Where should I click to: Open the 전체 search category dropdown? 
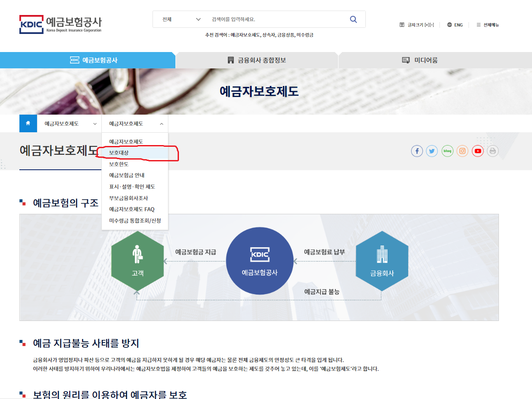click(x=181, y=19)
